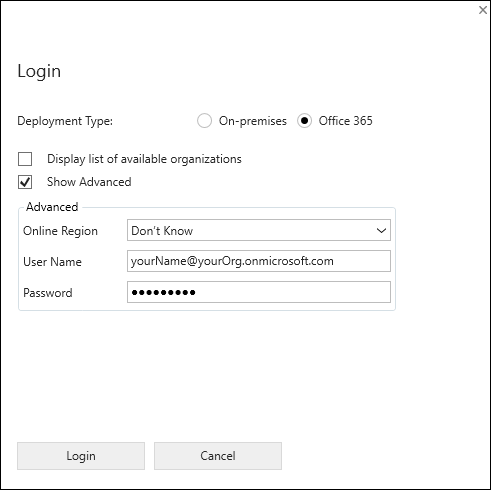Image resolution: width=491 pixels, height=490 pixels.
Task: Click the User Name label
Action: (52, 262)
